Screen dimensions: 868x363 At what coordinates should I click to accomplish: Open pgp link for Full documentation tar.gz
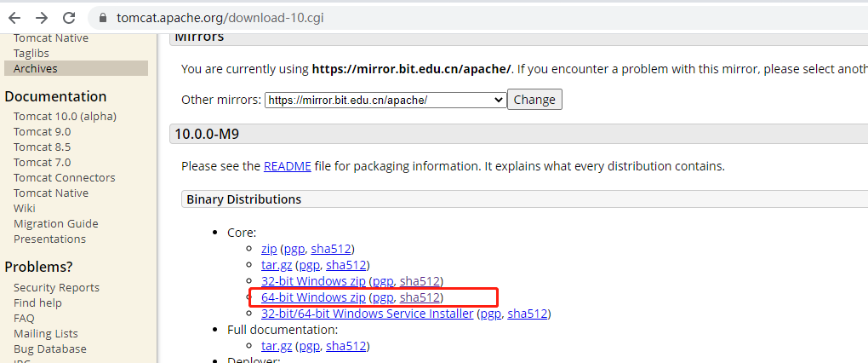[x=310, y=347]
